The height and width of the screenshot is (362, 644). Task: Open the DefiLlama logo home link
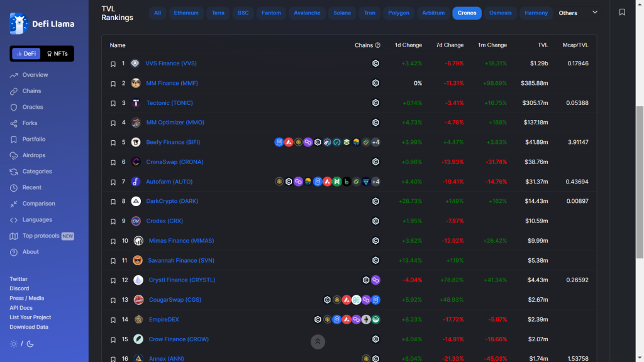point(42,23)
